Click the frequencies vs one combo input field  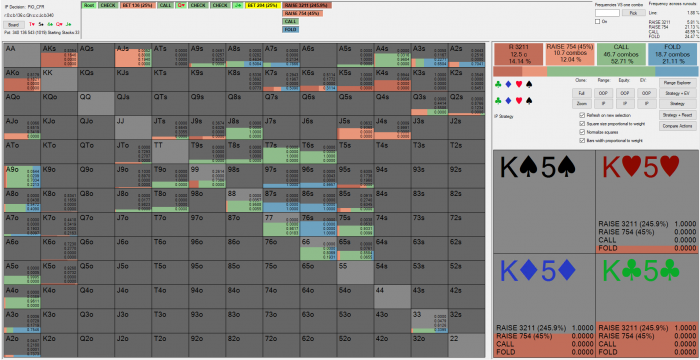pyautogui.click(x=608, y=13)
